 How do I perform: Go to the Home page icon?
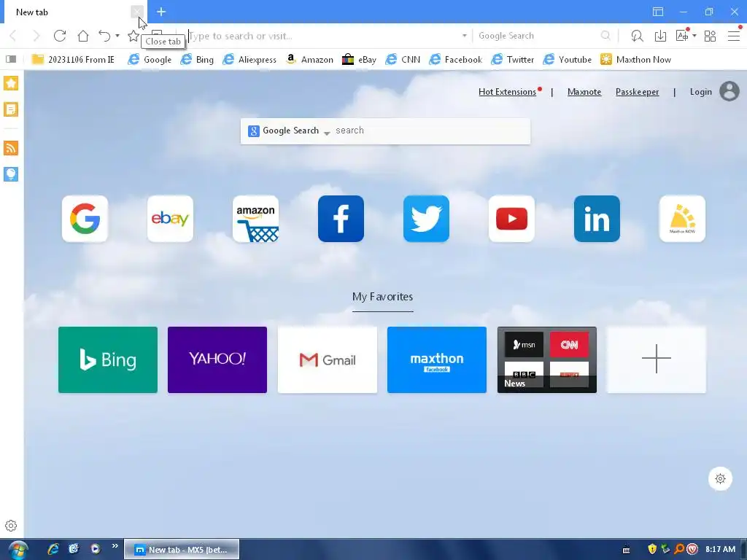[83, 36]
